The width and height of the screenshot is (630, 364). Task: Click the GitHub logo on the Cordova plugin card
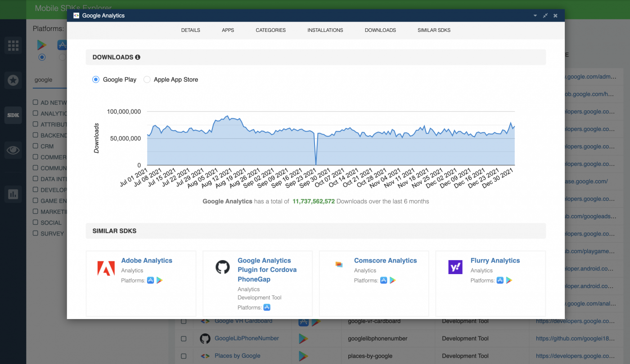[223, 267]
